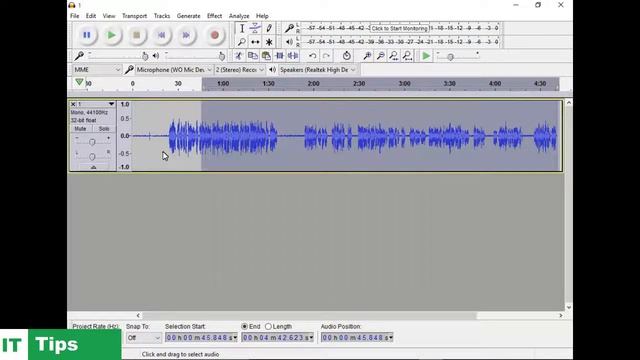The width and height of the screenshot is (640, 360).
Task: Open the Snap To dropdown
Action: [143, 338]
